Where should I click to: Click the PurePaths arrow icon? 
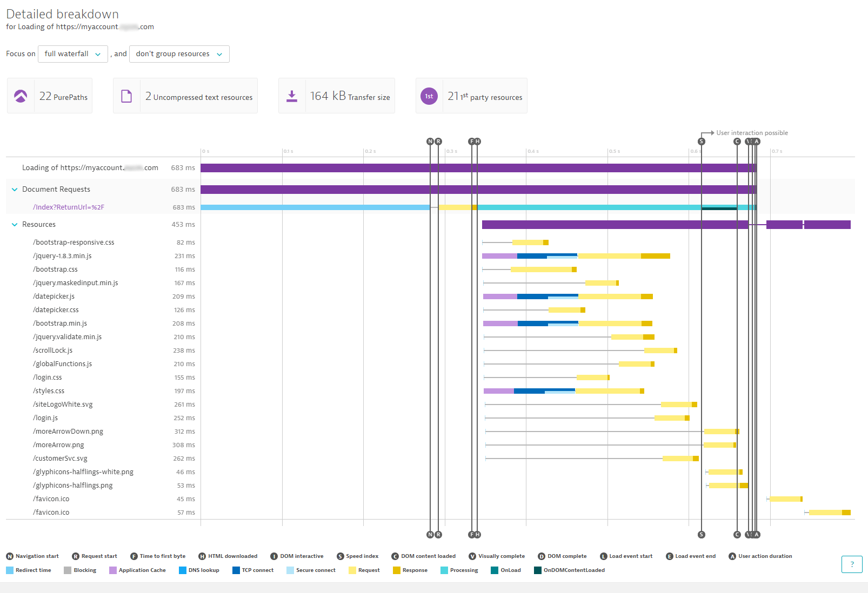(20, 96)
